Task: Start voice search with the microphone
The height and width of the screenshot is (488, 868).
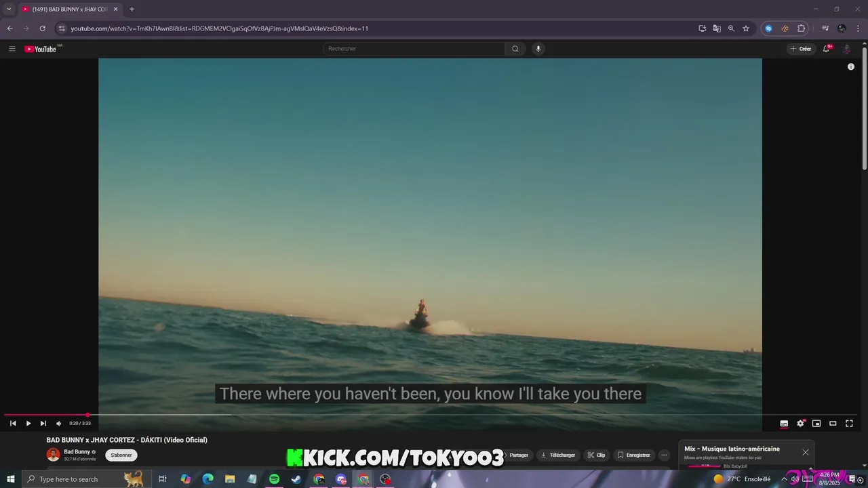Action: pos(538,49)
